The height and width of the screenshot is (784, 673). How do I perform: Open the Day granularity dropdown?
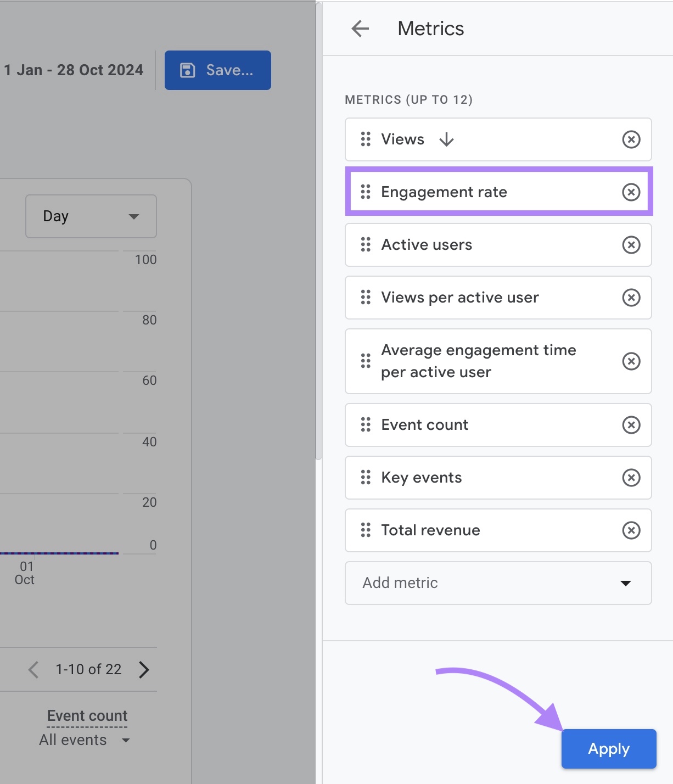point(91,216)
